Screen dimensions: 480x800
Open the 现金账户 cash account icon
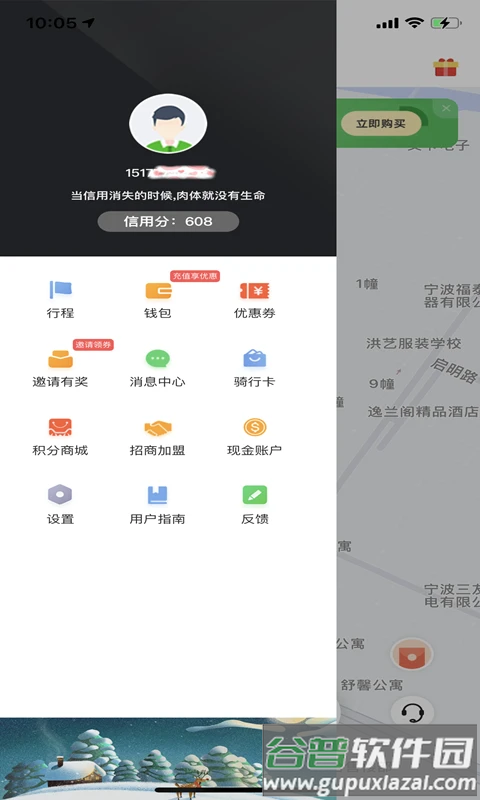(255, 427)
